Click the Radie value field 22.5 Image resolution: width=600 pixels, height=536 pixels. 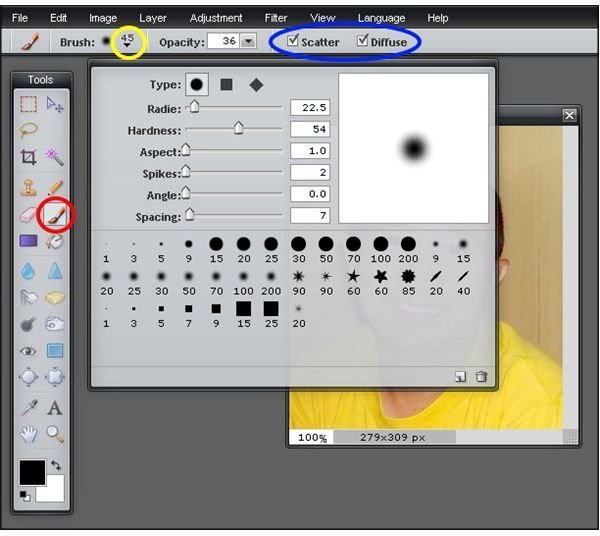tap(310, 108)
